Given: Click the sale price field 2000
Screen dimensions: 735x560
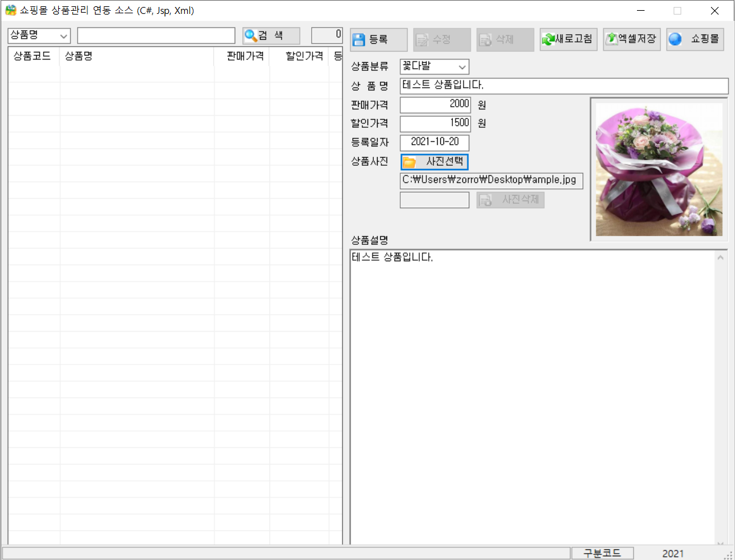Looking at the screenshot, I should tap(435, 104).
